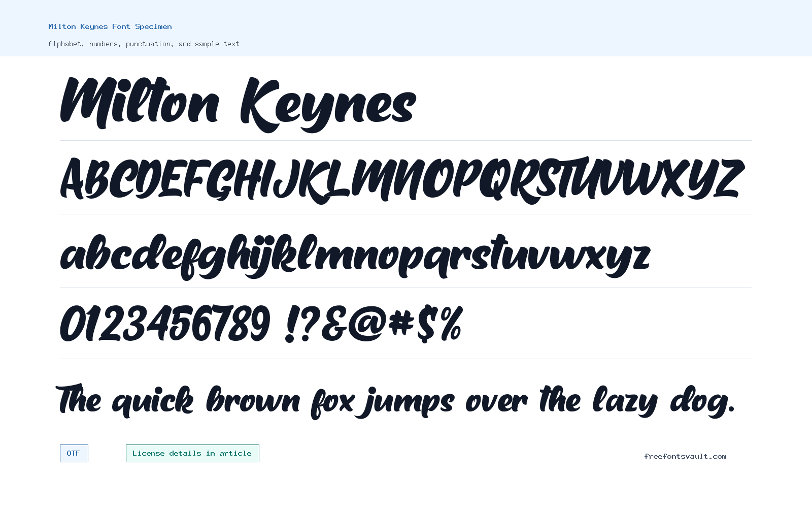The image size is (812, 508).
Task: Click the large "Milton Keynes" heading sample
Action: (238, 104)
